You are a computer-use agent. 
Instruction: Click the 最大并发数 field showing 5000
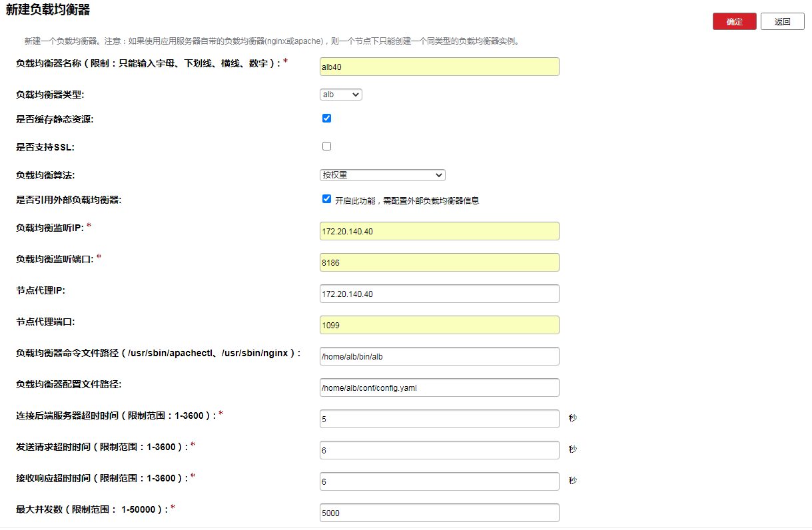click(x=439, y=513)
